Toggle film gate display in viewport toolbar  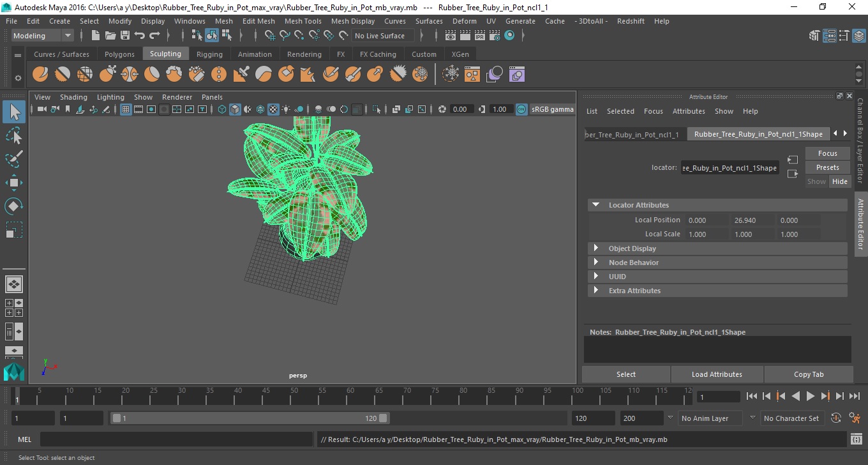[138, 109]
